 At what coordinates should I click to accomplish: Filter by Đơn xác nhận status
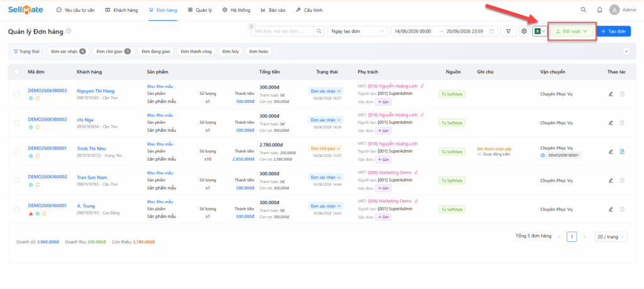pos(68,52)
